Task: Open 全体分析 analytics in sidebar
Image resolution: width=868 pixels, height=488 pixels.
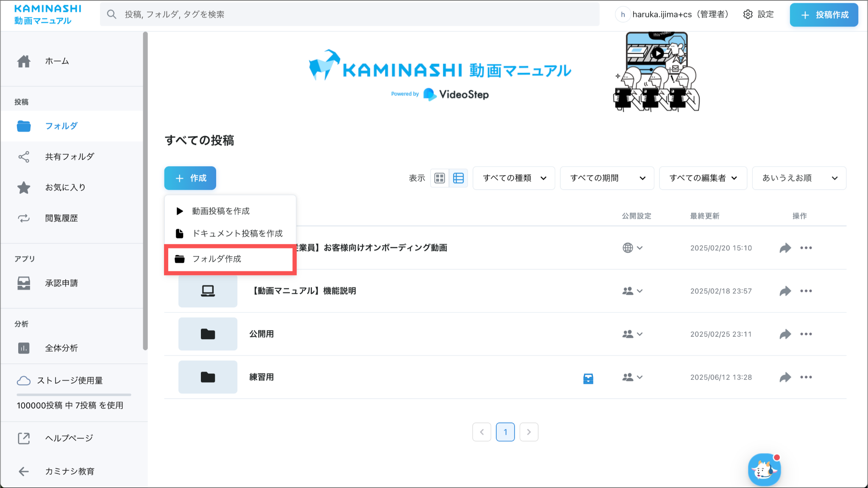Action: [61, 348]
